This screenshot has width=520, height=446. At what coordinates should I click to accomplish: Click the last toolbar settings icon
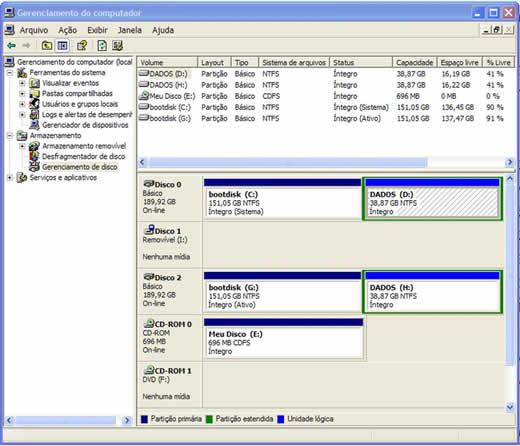click(x=117, y=45)
